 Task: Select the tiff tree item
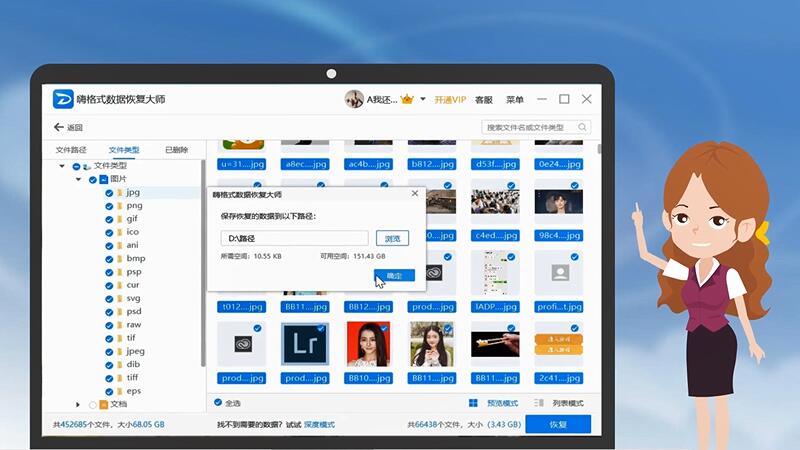click(132, 378)
